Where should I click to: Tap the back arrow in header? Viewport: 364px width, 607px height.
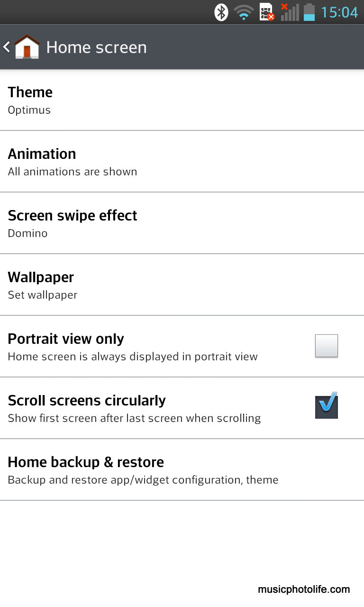click(x=7, y=47)
